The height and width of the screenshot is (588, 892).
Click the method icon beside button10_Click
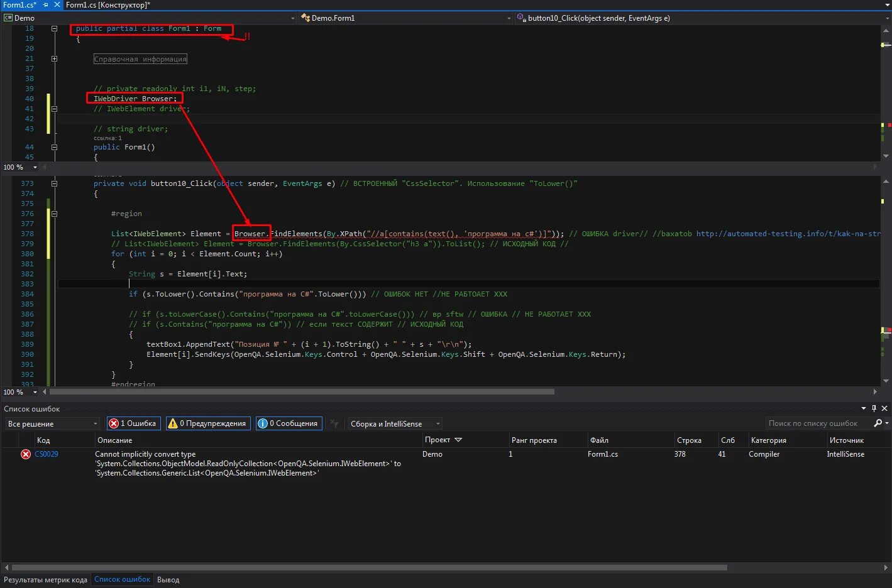521,18
